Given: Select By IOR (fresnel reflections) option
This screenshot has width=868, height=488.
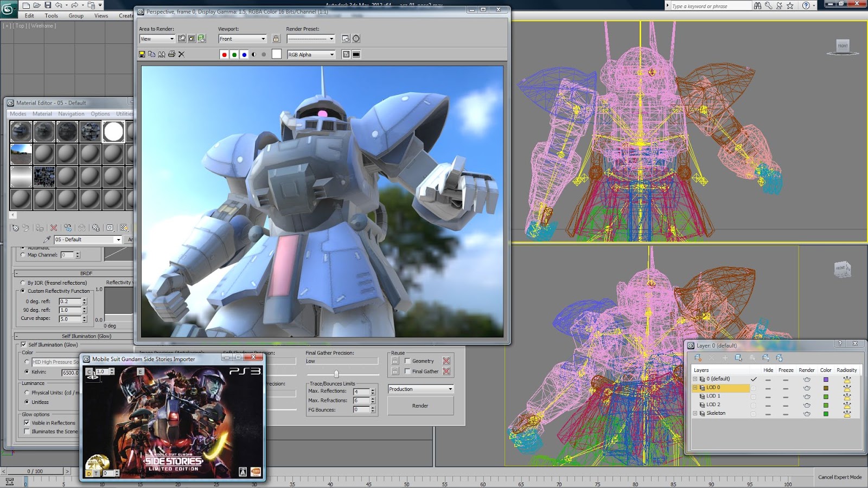Looking at the screenshot, I should 23,282.
